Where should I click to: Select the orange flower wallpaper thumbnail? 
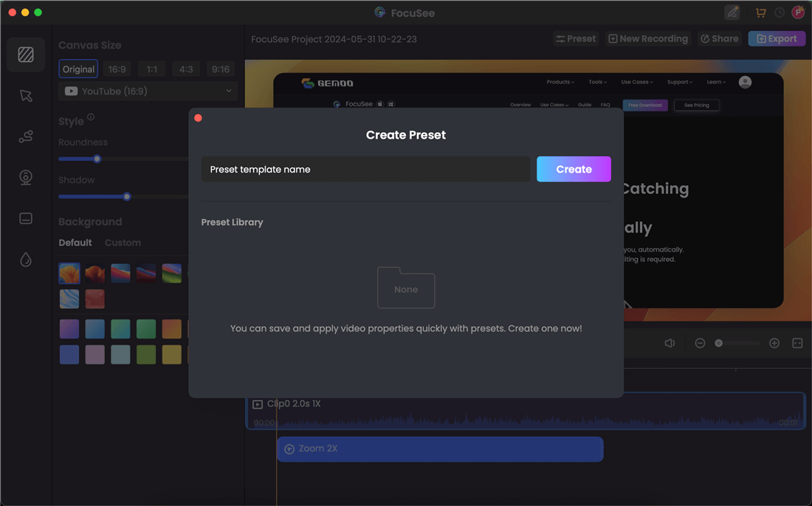click(x=69, y=273)
